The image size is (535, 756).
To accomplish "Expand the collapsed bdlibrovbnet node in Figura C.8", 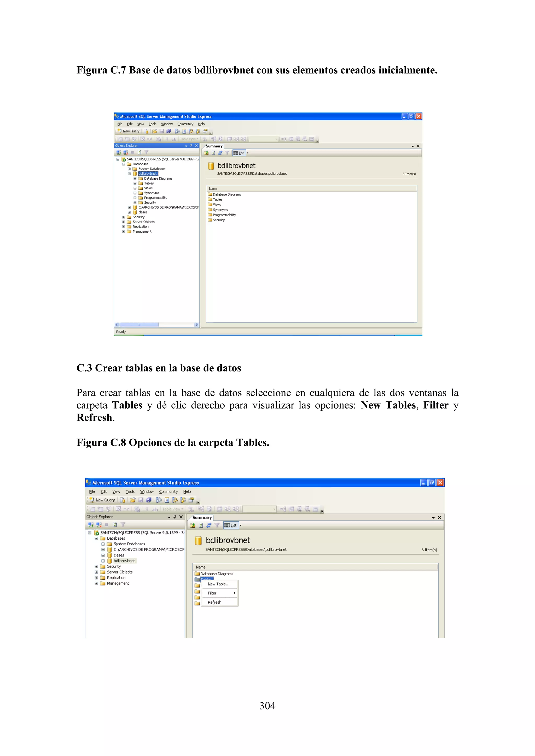I will (103, 561).
